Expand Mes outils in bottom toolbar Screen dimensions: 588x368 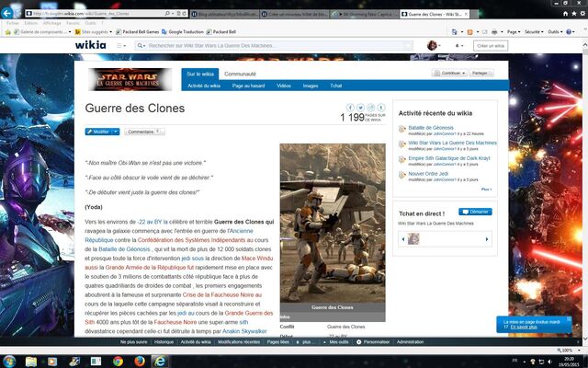click(336, 342)
